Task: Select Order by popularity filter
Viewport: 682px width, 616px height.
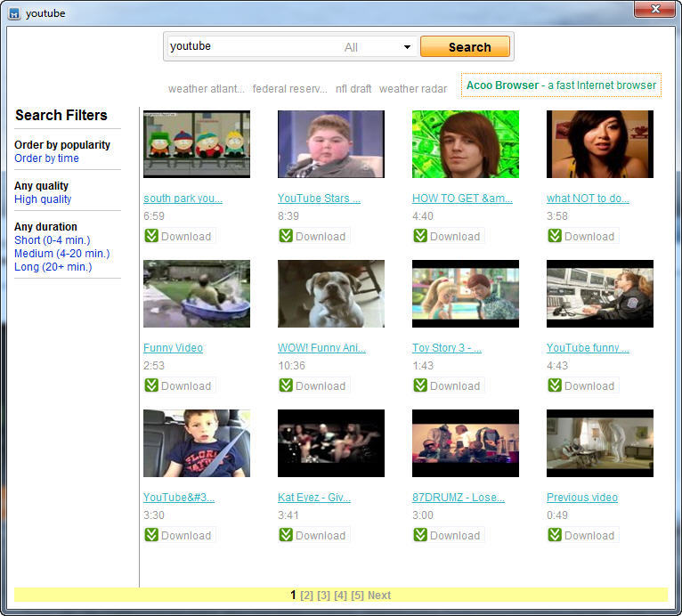Action: [x=62, y=145]
